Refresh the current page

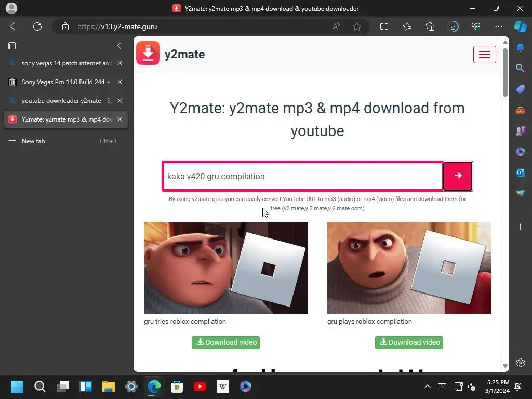[37, 26]
